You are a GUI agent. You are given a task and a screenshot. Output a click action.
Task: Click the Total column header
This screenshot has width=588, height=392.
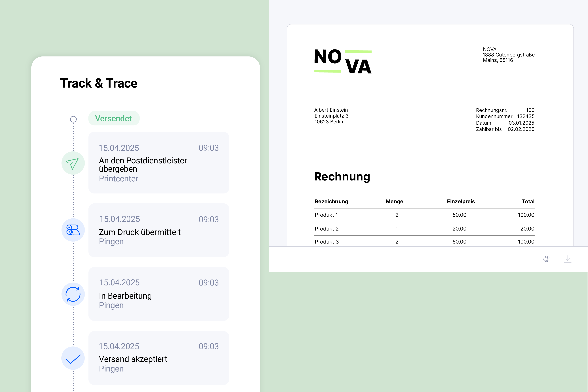528,201
